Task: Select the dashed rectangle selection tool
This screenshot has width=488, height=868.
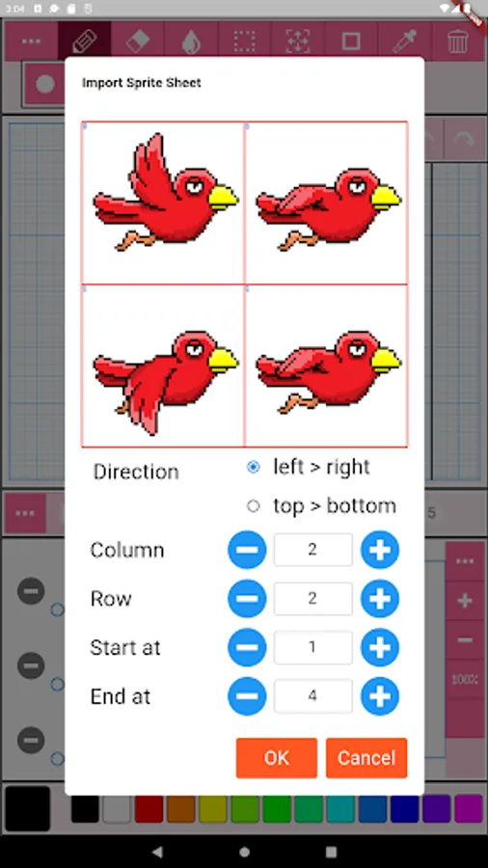Action: 244,41
